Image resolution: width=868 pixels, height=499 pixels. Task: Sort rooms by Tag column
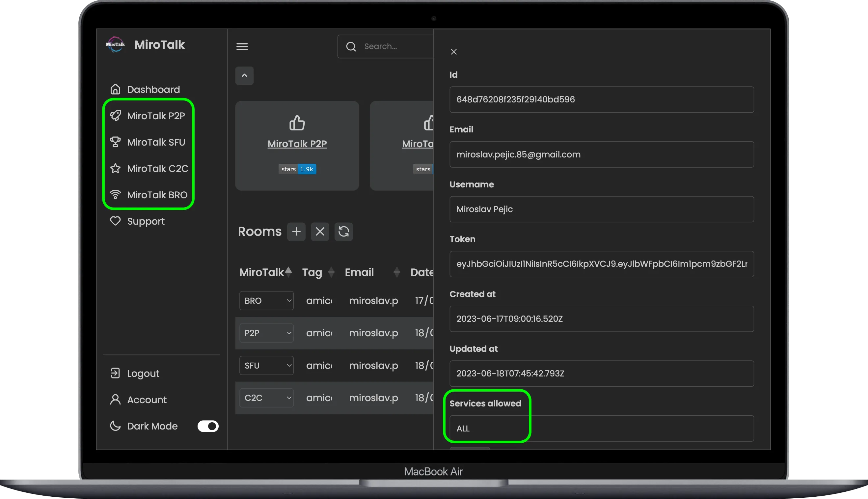click(x=318, y=272)
